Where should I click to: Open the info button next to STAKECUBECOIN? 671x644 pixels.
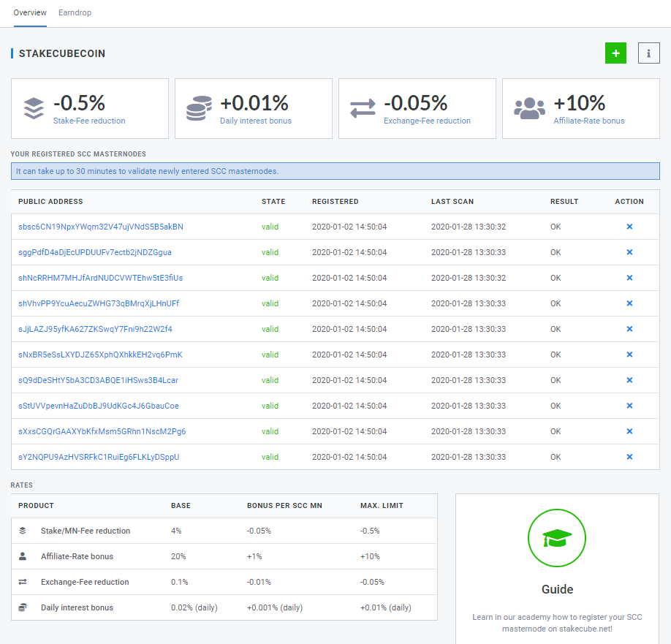649,53
